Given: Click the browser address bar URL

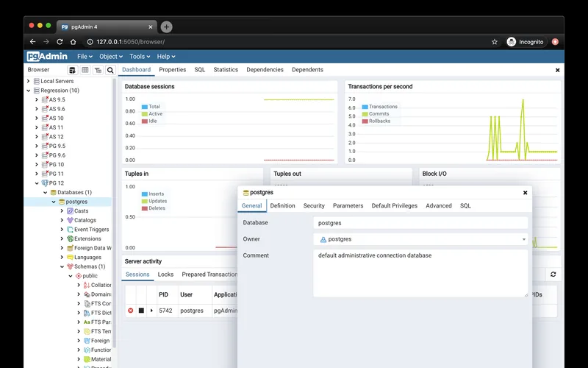Looking at the screenshot, I should tap(131, 42).
